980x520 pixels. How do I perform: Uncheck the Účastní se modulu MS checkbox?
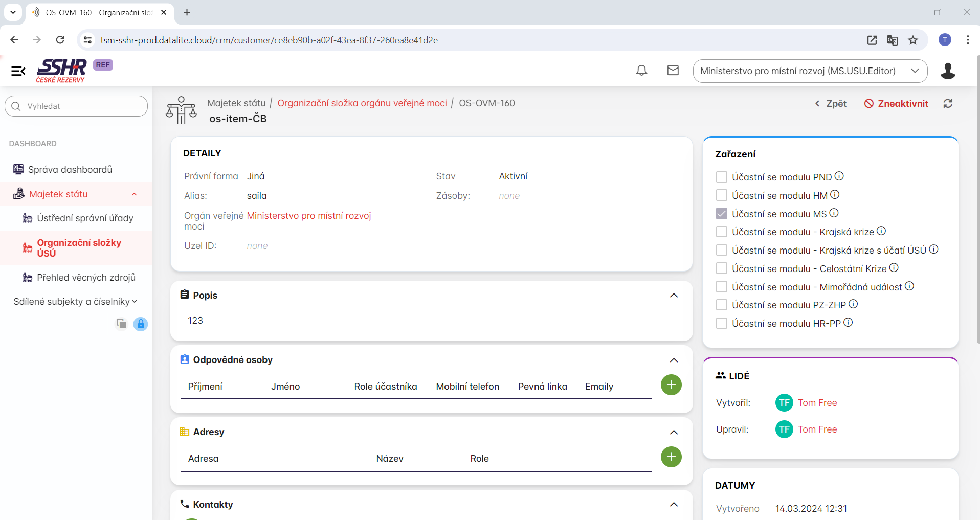click(722, 214)
